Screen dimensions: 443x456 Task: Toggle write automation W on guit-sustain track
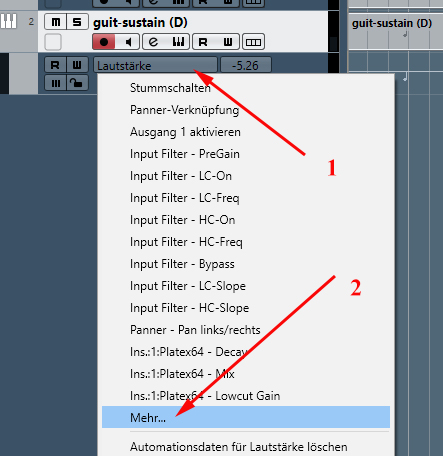click(228, 42)
